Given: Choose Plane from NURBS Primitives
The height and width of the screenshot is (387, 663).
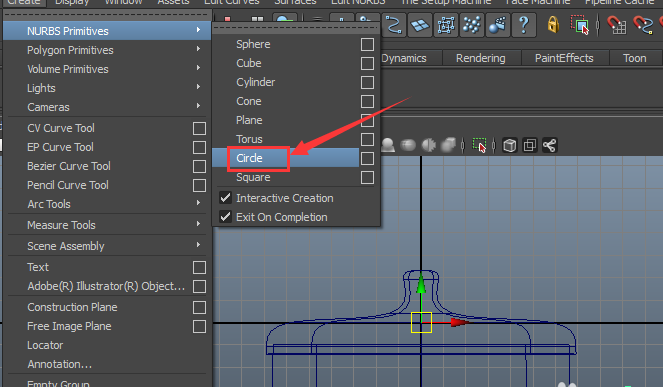Looking at the screenshot, I should tap(249, 120).
